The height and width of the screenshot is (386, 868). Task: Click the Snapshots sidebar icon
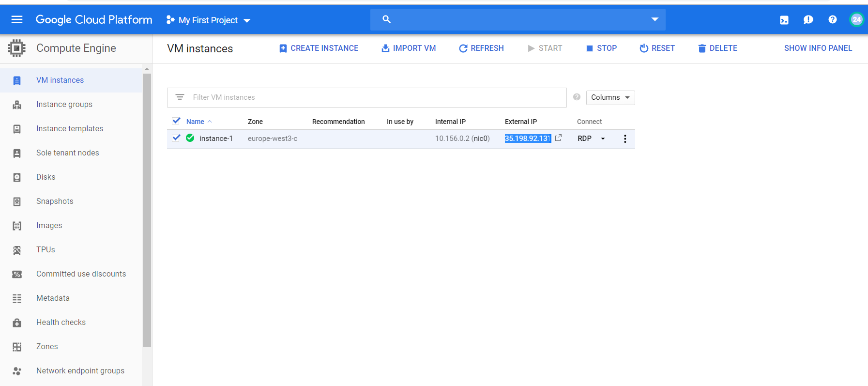point(17,201)
